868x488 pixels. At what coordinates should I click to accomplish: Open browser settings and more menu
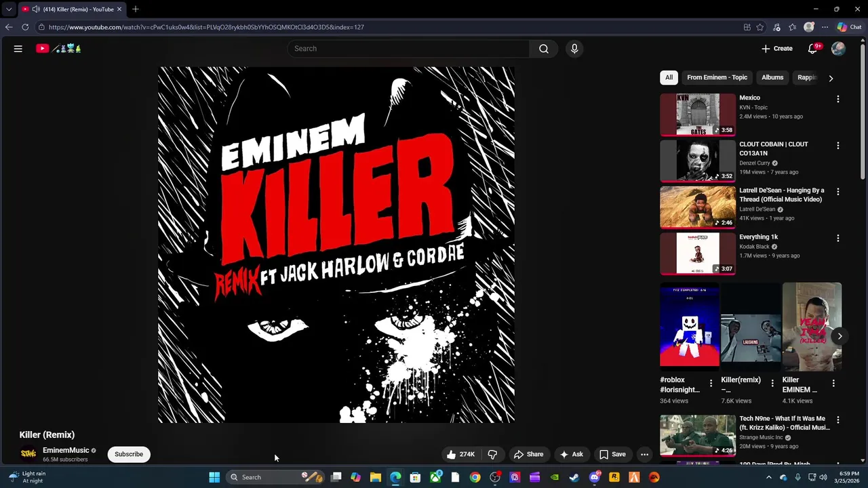[825, 27]
